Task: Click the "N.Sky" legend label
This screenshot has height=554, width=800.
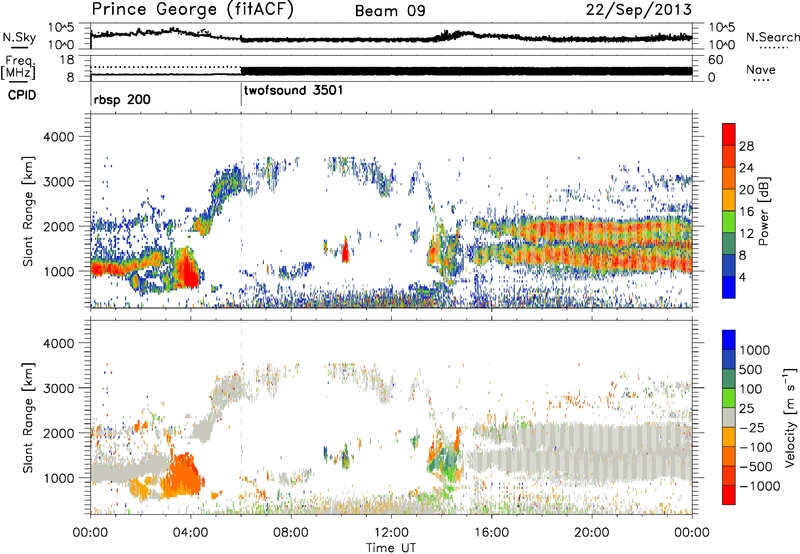Action: tap(19, 37)
